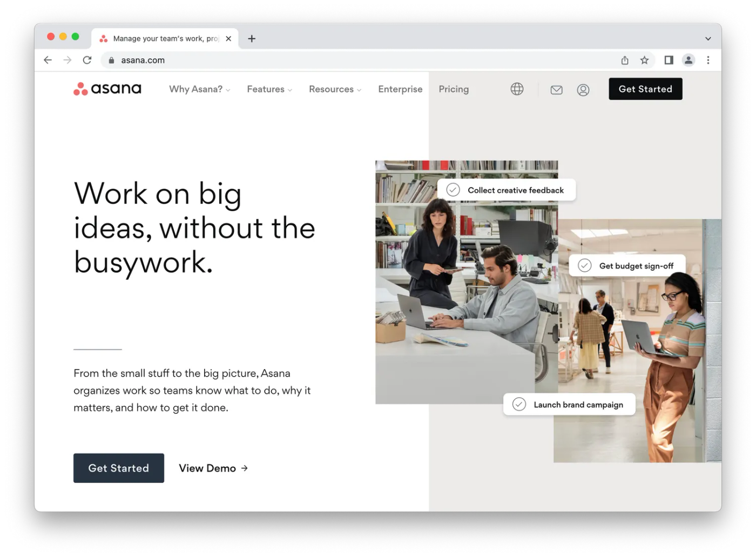Expand the Why Asana? dropdown
Image resolution: width=756 pixels, height=557 pixels.
(x=199, y=89)
